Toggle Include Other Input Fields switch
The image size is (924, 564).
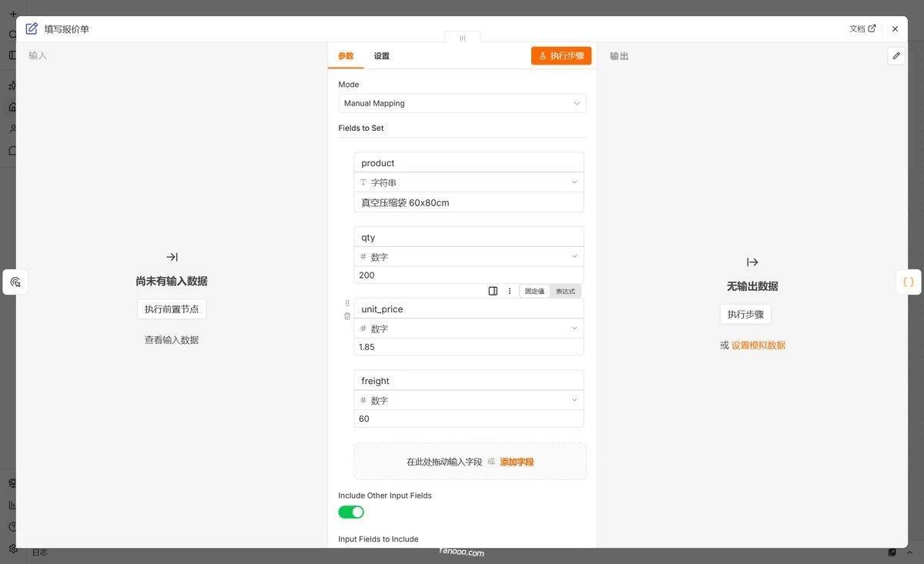(351, 512)
